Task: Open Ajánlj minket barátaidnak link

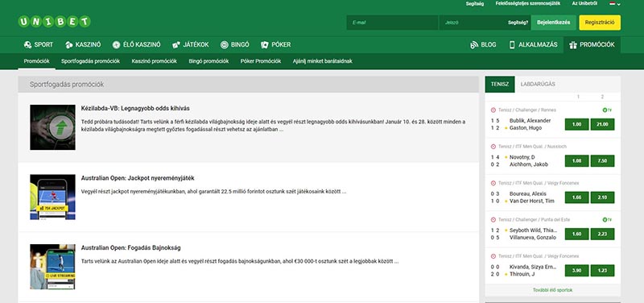Action: [x=323, y=61]
